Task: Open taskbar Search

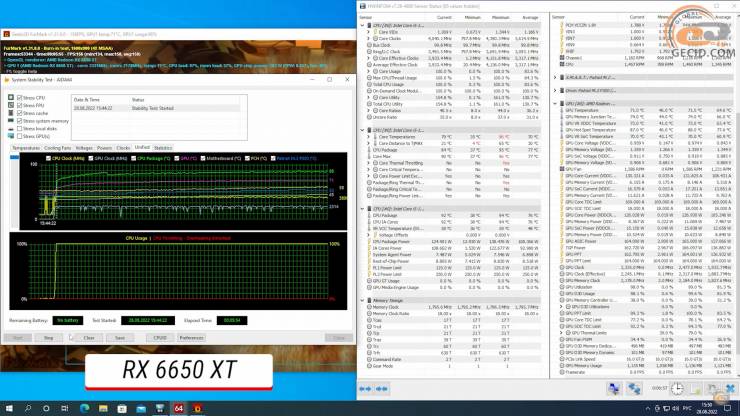Action: click(28, 408)
